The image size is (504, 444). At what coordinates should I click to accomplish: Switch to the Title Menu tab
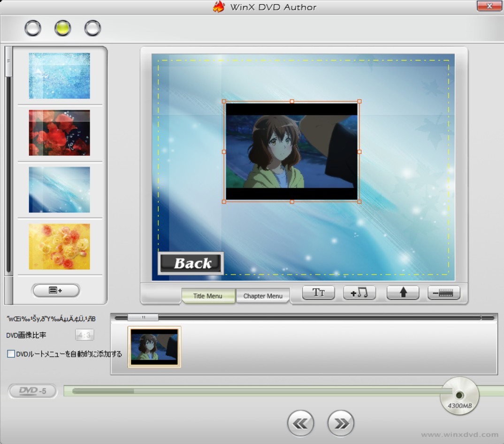pos(207,296)
